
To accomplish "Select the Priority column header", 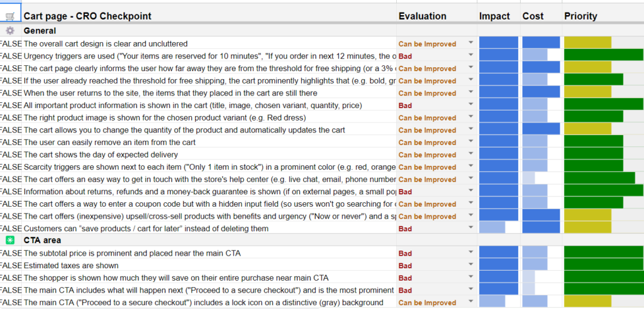I will (580, 16).
